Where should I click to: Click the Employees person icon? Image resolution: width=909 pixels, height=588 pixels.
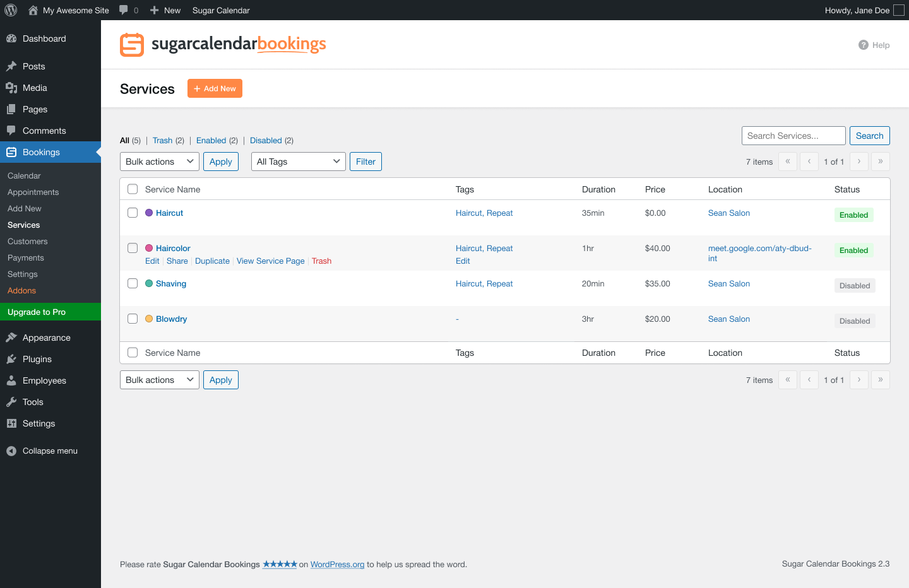pos(11,380)
